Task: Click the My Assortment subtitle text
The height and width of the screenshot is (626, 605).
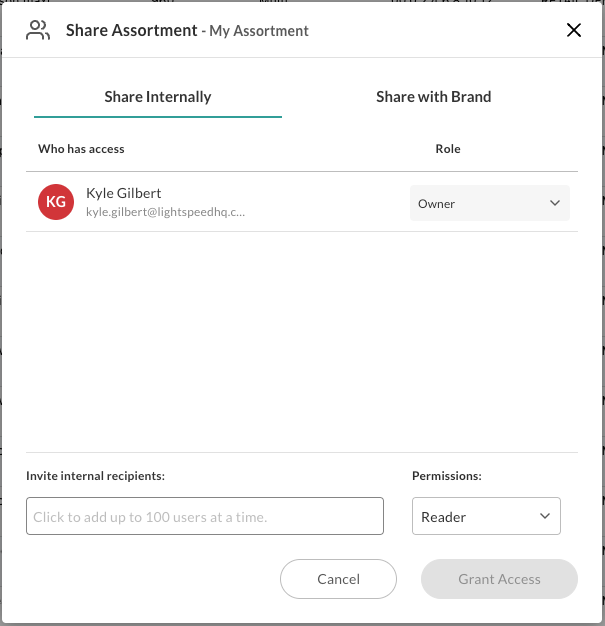Action: [259, 31]
